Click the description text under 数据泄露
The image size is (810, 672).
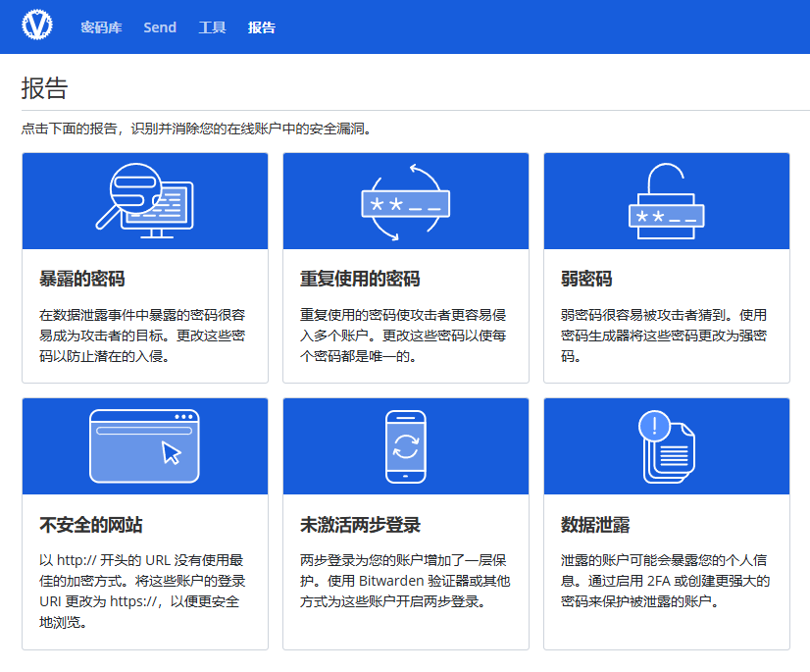pyautogui.click(x=665, y=581)
